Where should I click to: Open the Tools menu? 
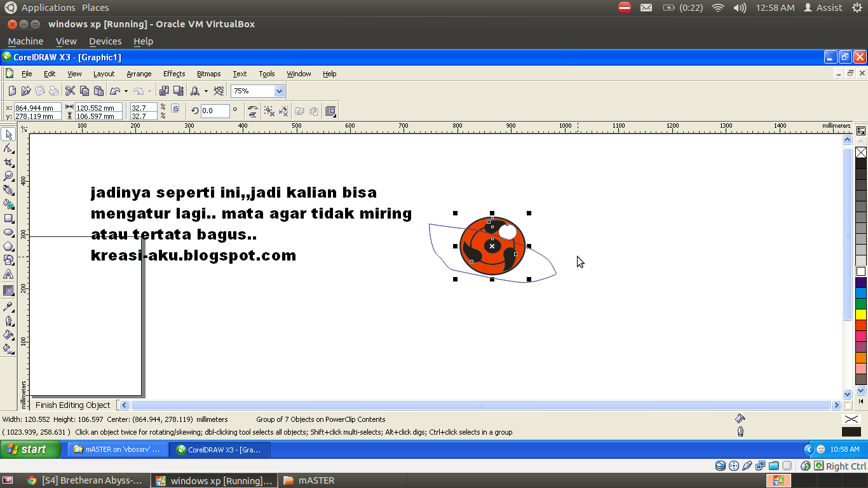pyautogui.click(x=267, y=74)
